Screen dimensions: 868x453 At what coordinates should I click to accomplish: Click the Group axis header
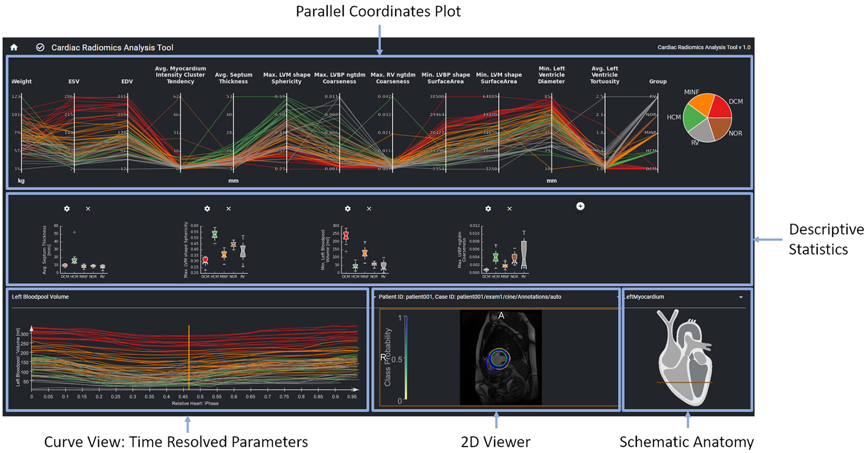pos(657,81)
